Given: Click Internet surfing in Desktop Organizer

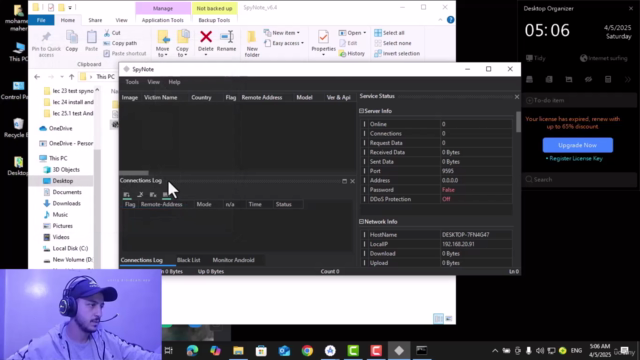Looking at the screenshot, I should [x=604, y=58].
